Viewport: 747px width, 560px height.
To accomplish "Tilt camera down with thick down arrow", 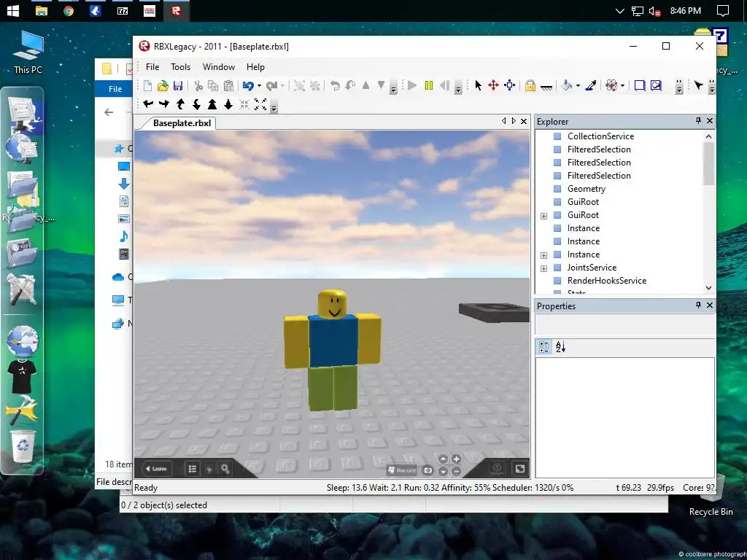I will click(228, 104).
